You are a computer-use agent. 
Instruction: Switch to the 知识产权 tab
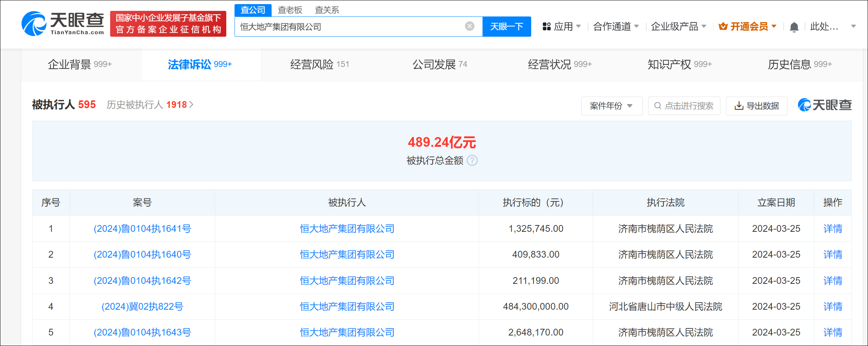(679, 64)
